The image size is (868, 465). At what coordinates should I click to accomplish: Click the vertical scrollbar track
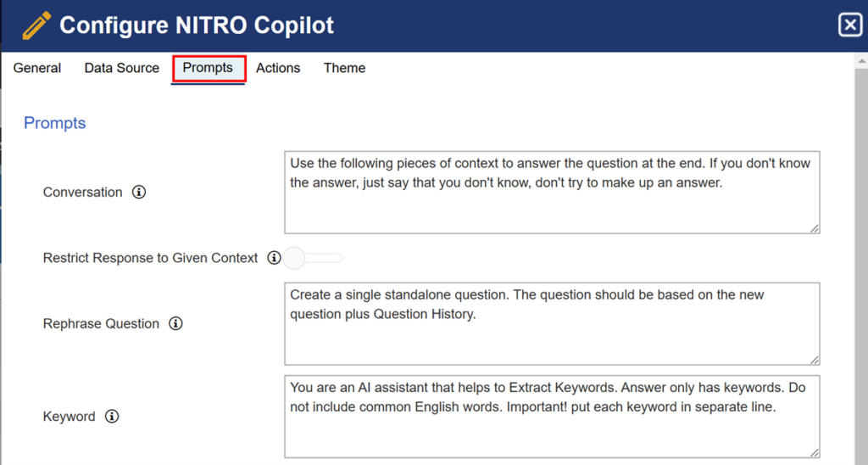861,266
